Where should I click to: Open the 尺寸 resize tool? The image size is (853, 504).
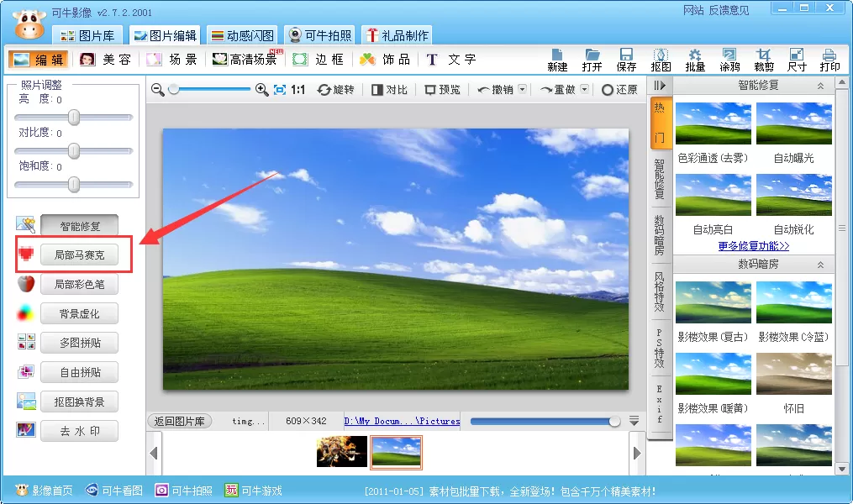pos(797,60)
